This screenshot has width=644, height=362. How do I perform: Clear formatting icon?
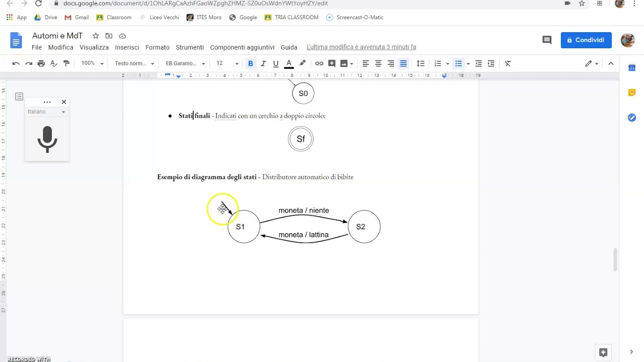point(508,63)
